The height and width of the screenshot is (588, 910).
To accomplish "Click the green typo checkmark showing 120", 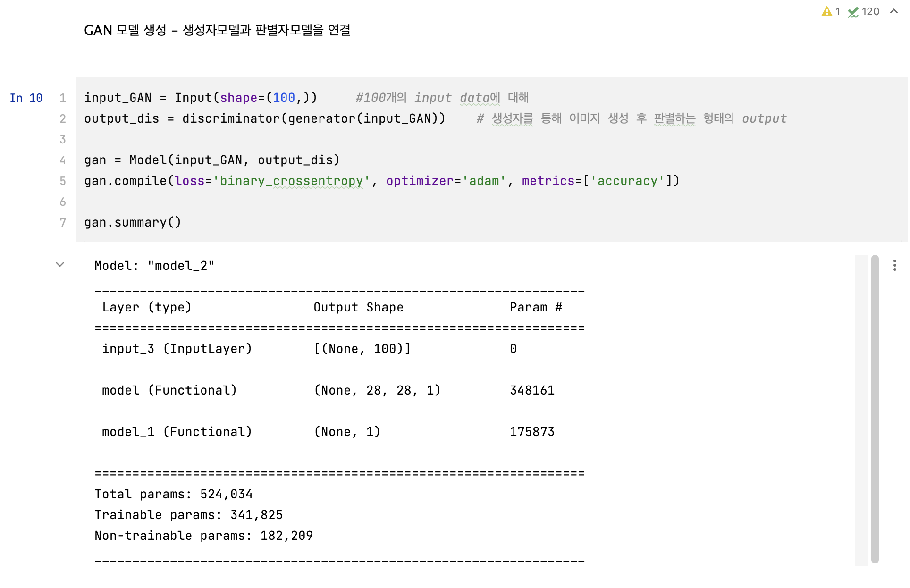I will [x=853, y=12].
